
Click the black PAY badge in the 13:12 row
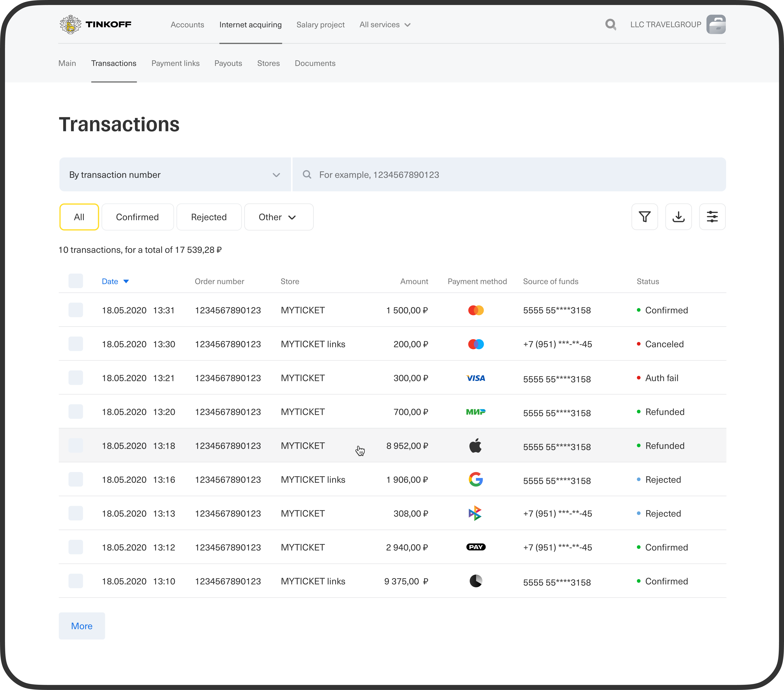coord(476,547)
